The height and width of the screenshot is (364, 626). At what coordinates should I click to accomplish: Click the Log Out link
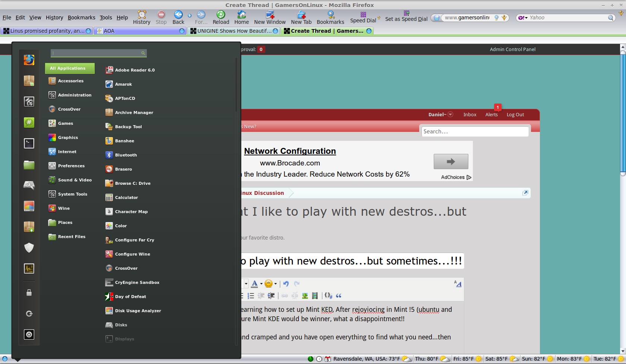coord(515,115)
